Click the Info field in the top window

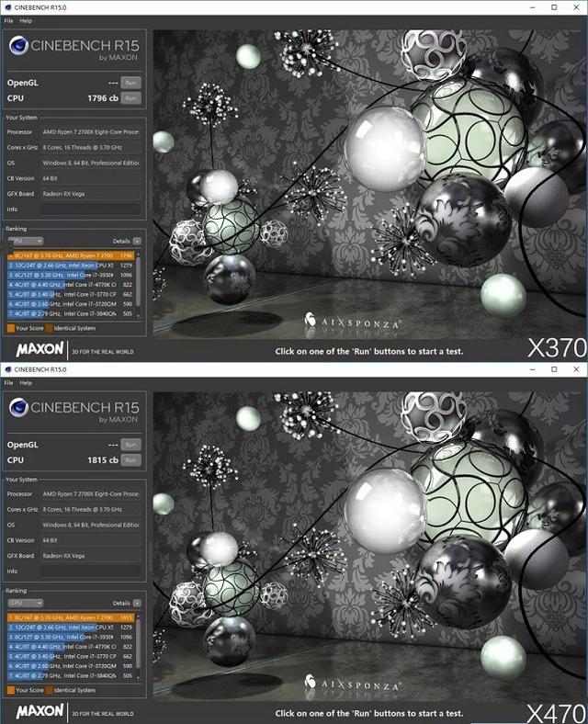pos(103,209)
